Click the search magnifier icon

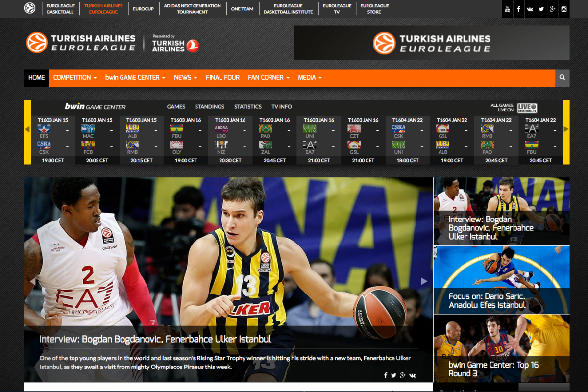tap(562, 77)
